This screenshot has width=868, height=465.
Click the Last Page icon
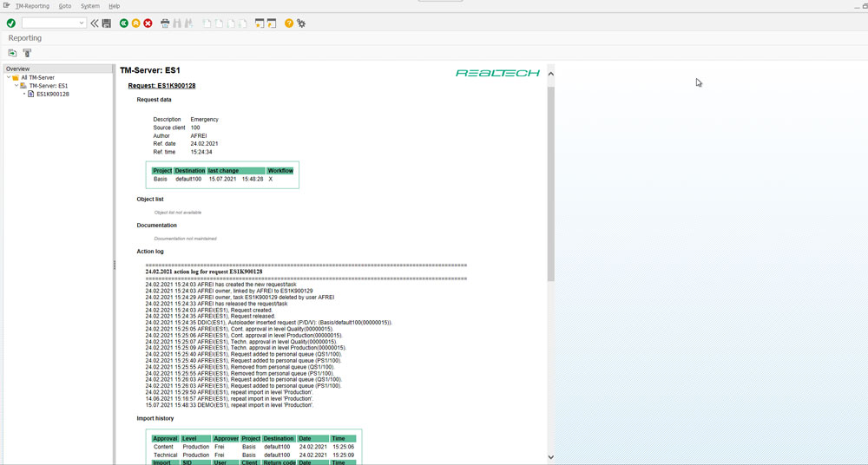242,23
